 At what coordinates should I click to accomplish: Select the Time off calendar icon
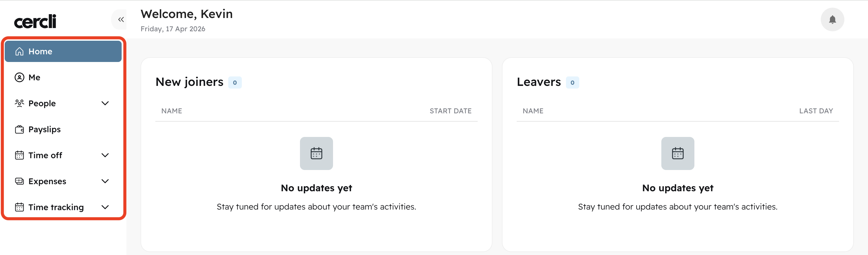coord(19,155)
